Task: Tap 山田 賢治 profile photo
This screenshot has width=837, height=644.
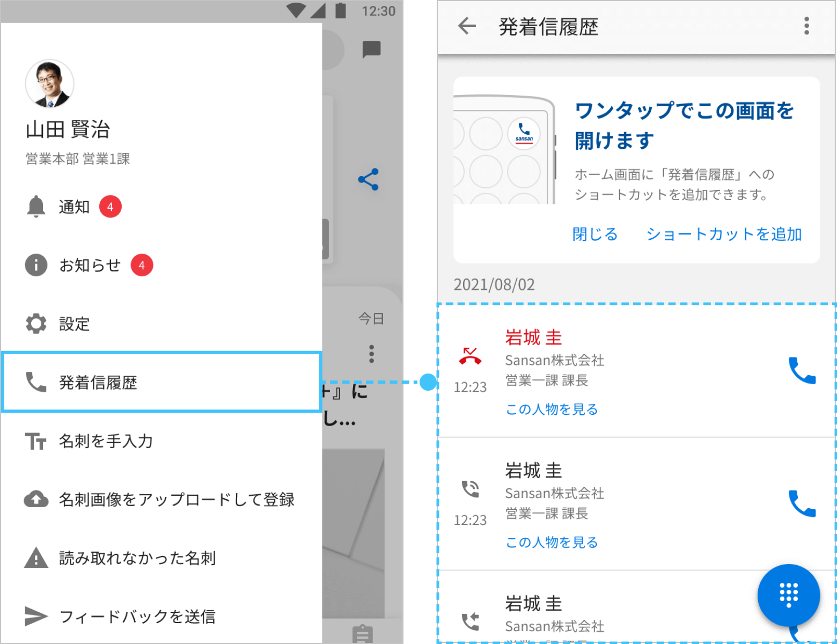Action: (49, 84)
